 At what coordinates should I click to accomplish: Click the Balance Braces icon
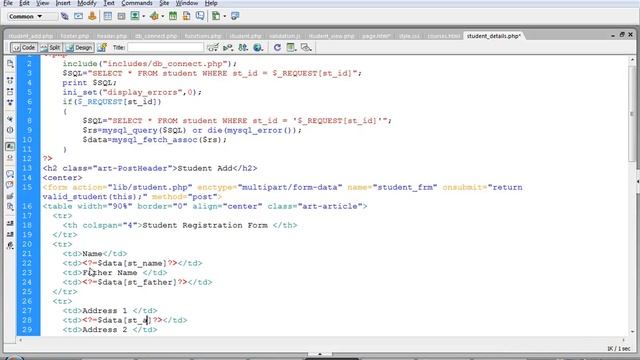pos(10,130)
